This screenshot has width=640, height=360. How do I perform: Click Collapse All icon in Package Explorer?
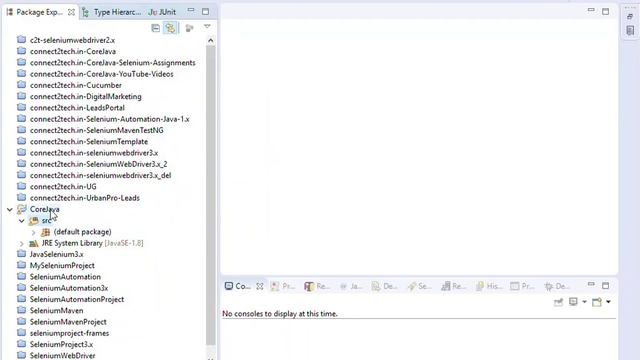point(156,28)
